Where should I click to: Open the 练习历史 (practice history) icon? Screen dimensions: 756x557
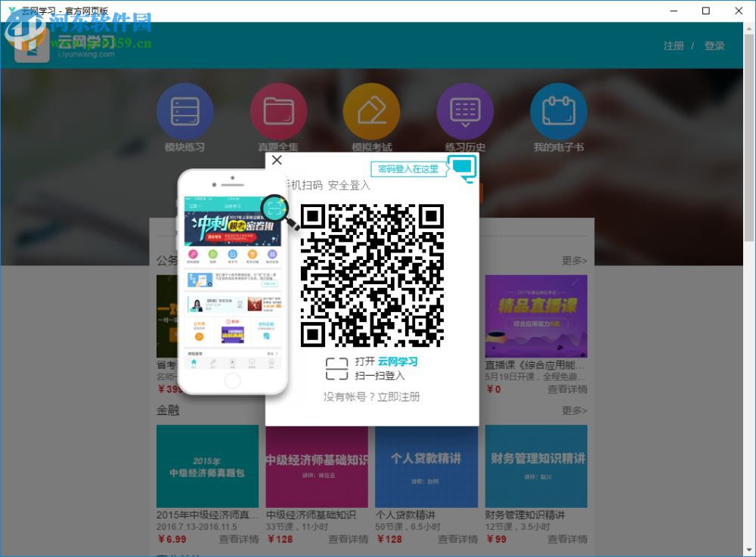(x=465, y=110)
